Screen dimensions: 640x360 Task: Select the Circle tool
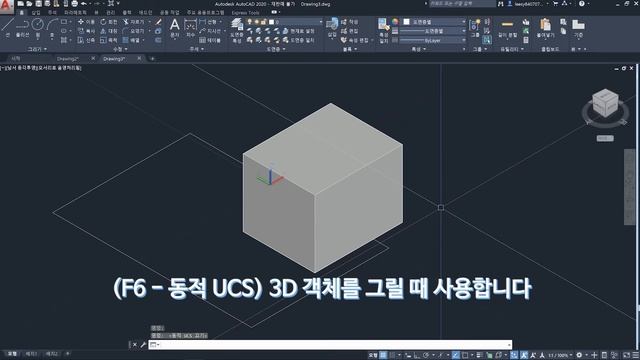click(38, 27)
